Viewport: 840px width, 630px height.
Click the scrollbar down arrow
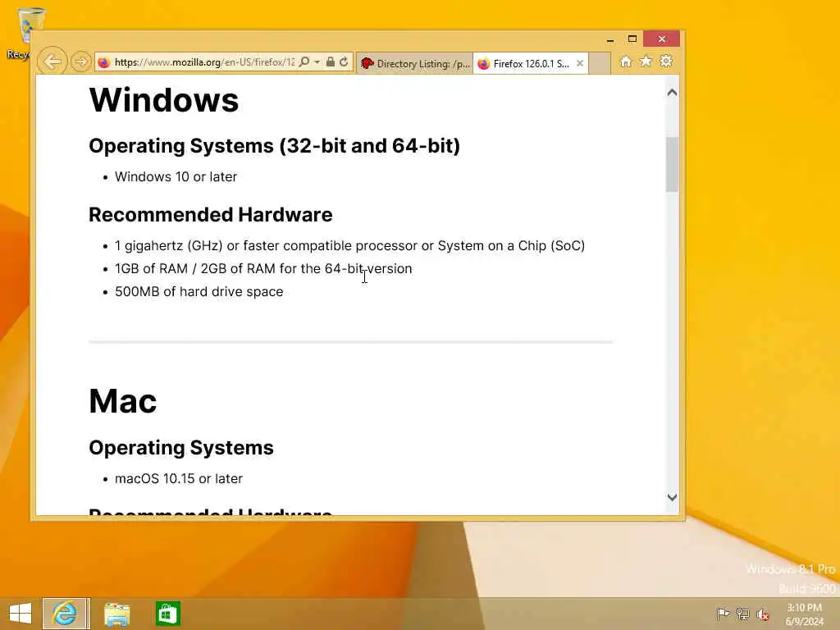672,497
